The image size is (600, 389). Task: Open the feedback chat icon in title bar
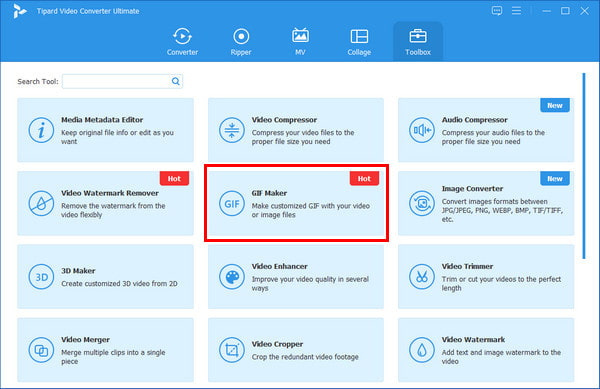pyautogui.click(x=497, y=11)
